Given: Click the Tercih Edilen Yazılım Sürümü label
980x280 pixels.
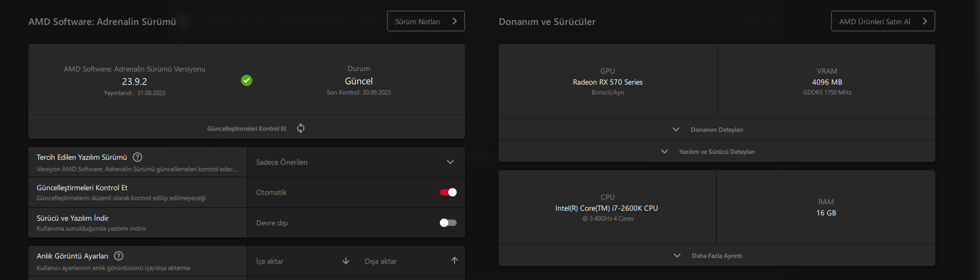Looking at the screenshot, I should click(x=82, y=157).
